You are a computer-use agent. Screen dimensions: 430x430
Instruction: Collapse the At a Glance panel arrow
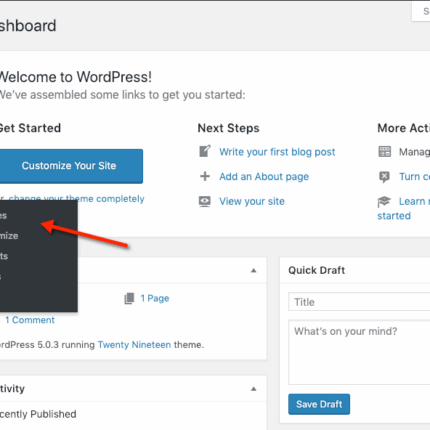254,270
